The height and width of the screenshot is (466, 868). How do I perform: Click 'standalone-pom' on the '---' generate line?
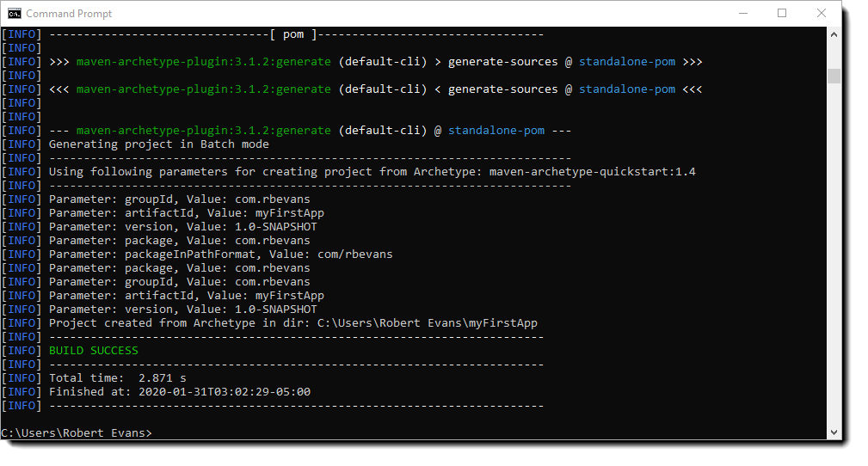pyautogui.click(x=496, y=131)
